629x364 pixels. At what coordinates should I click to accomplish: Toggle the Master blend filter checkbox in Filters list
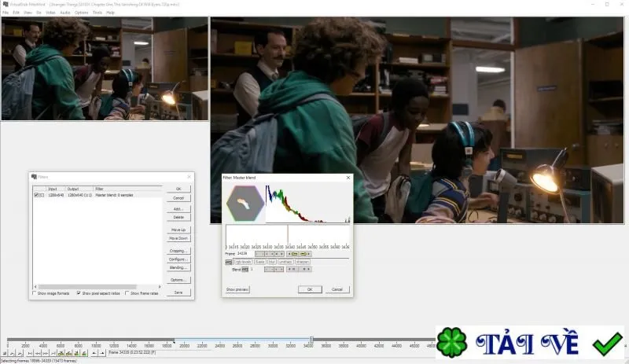pyautogui.click(x=36, y=195)
